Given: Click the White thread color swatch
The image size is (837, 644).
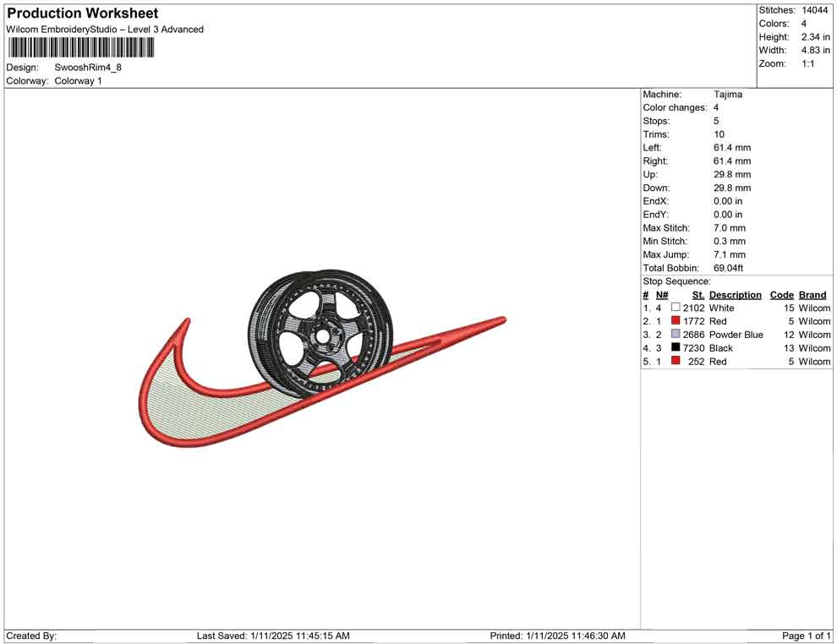Looking at the screenshot, I should pyautogui.click(x=676, y=308).
